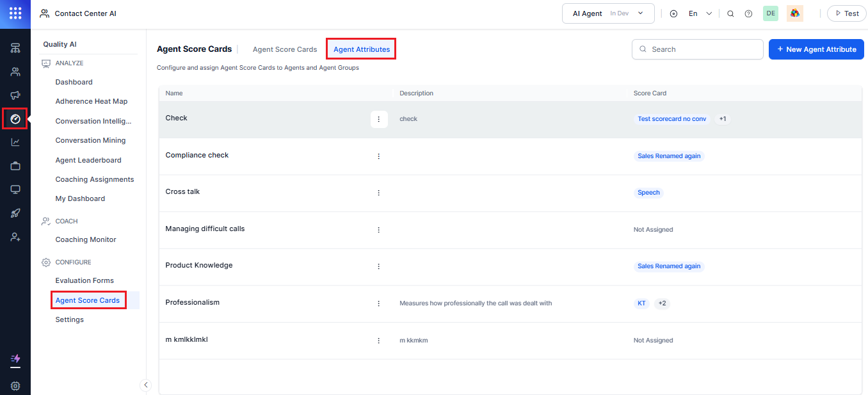Click the Quality AI gauge sidebar icon
This screenshot has height=395, width=868.
point(15,119)
